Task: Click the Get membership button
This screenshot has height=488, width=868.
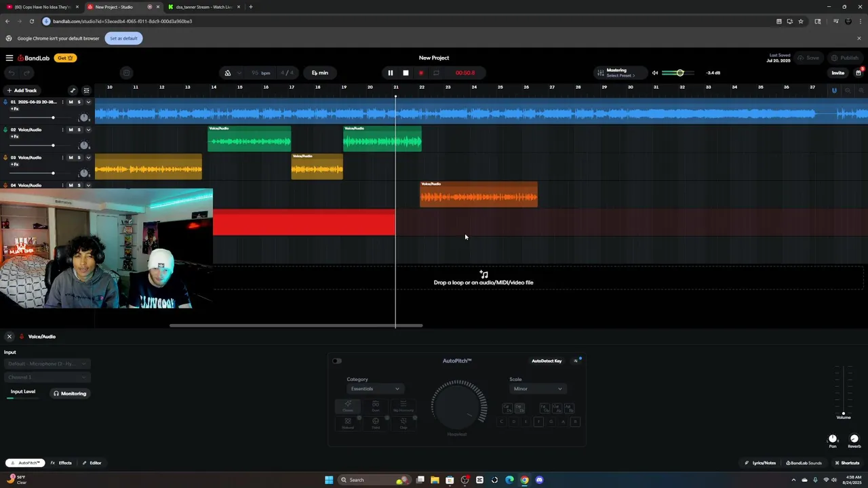Action: pos(65,58)
